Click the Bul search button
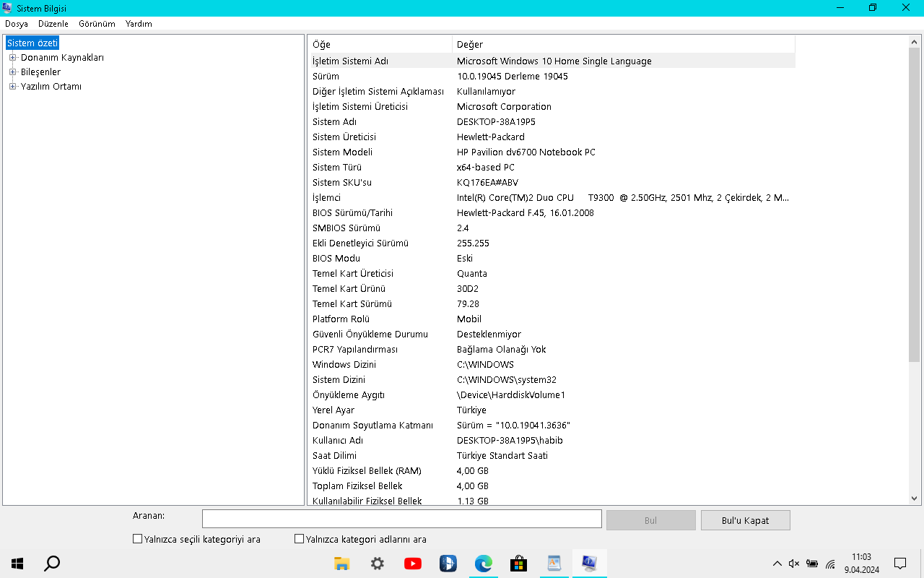The width and height of the screenshot is (924, 578). click(650, 520)
